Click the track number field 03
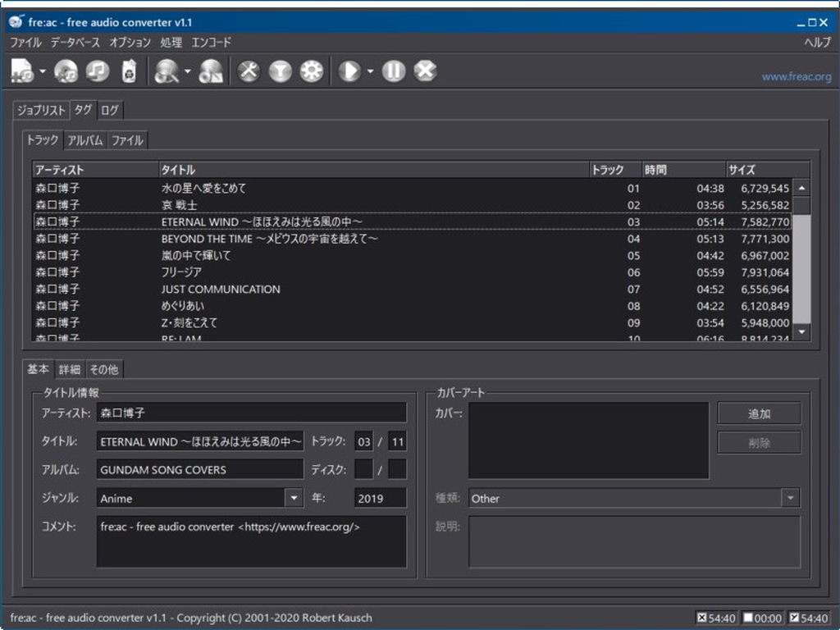The height and width of the screenshot is (630, 840). pyautogui.click(x=363, y=441)
